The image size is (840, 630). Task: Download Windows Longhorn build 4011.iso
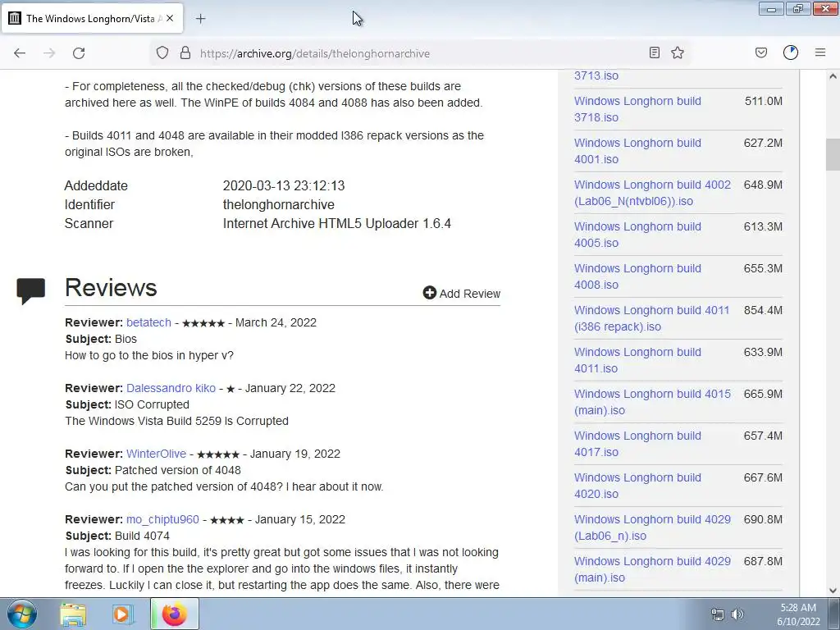637,360
